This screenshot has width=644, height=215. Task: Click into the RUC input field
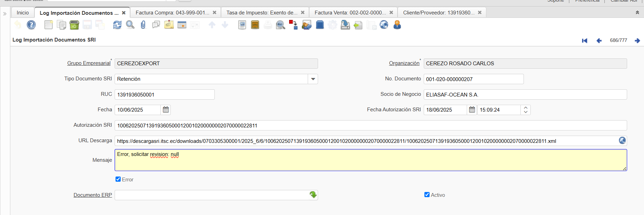click(x=165, y=94)
